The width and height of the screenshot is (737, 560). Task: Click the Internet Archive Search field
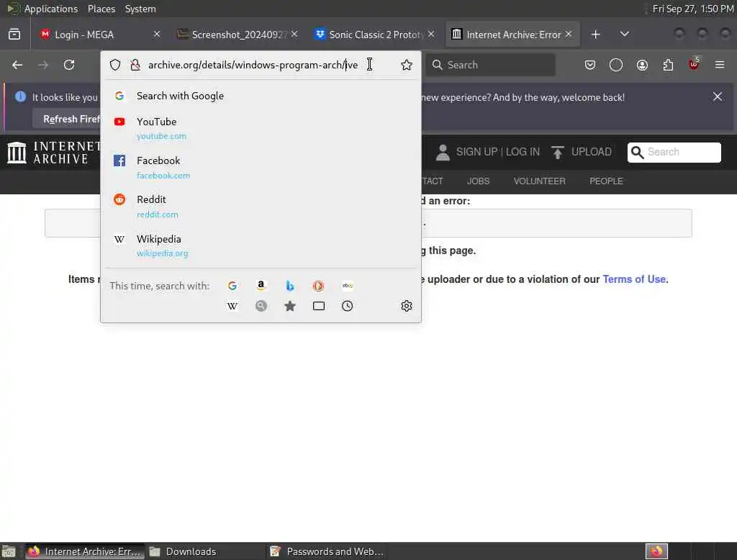point(674,153)
